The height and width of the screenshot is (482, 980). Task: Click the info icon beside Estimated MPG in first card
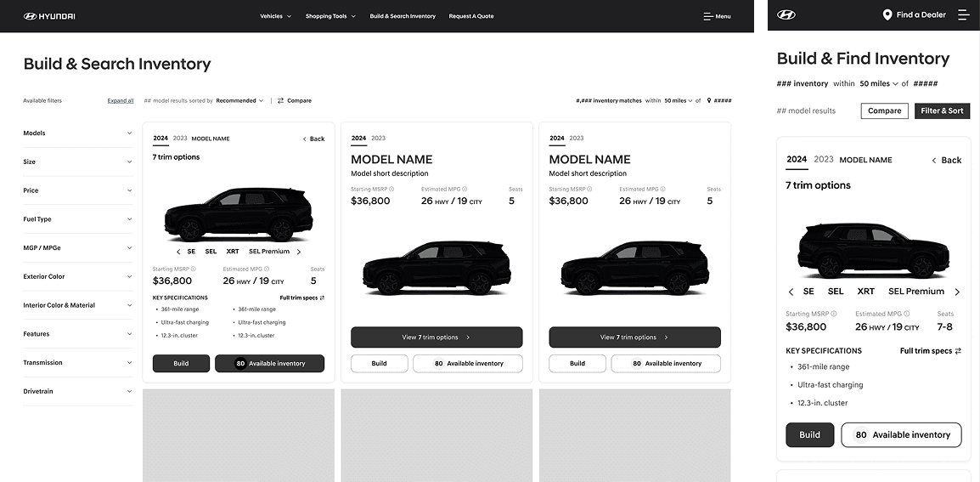[267, 269]
